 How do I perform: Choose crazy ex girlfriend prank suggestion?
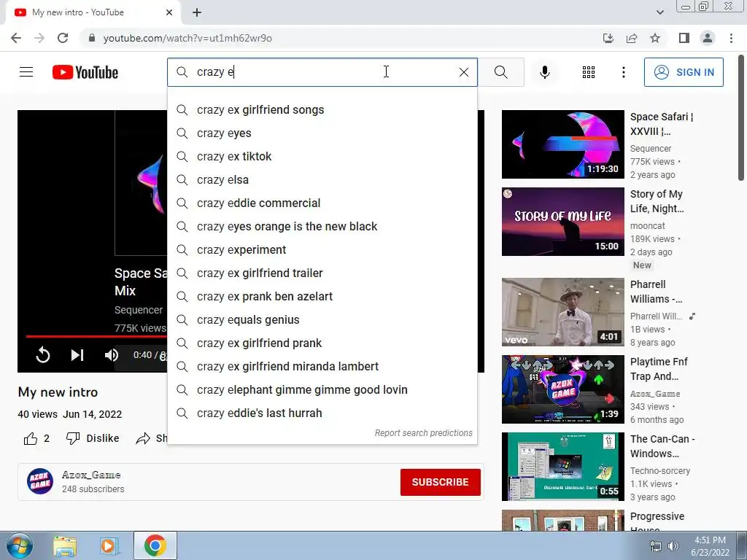pos(322,343)
